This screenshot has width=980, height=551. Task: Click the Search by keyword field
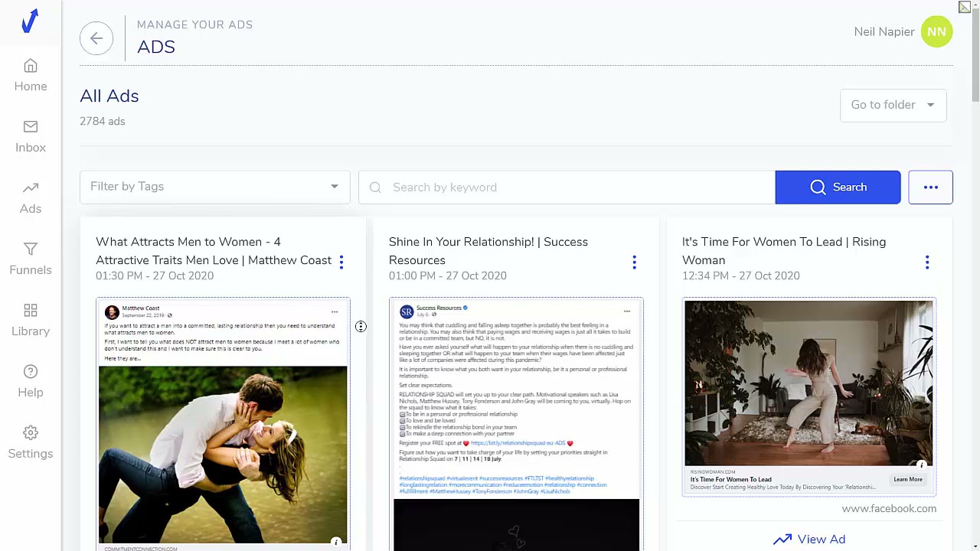tap(567, 187)
